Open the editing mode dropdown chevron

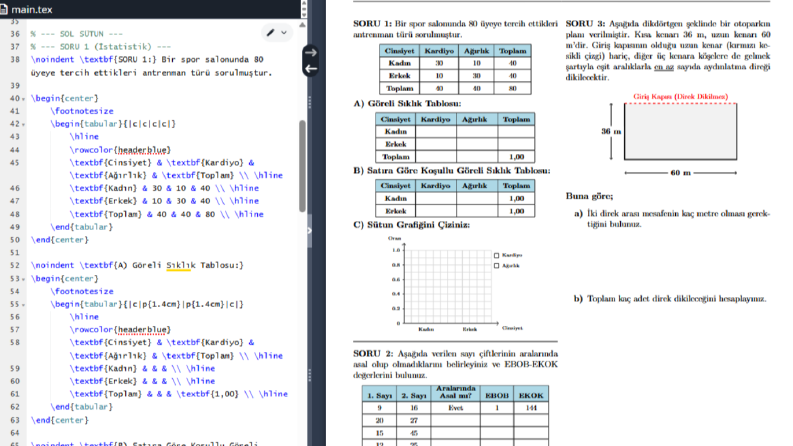tap(284, 33)
